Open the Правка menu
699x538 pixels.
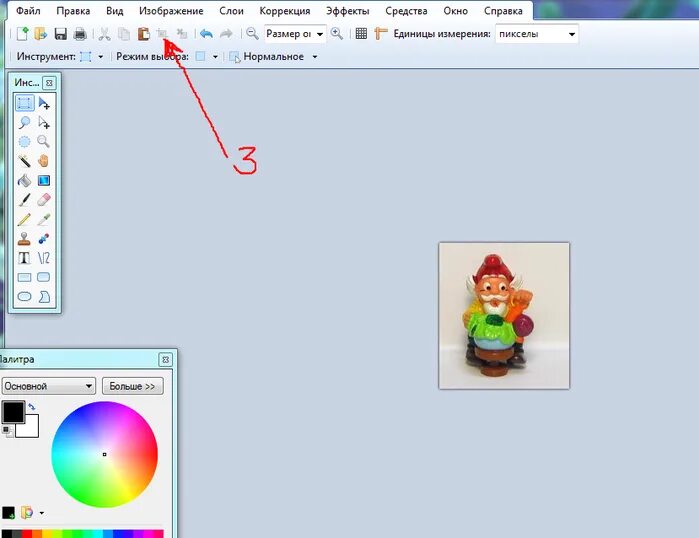point(73,11)
